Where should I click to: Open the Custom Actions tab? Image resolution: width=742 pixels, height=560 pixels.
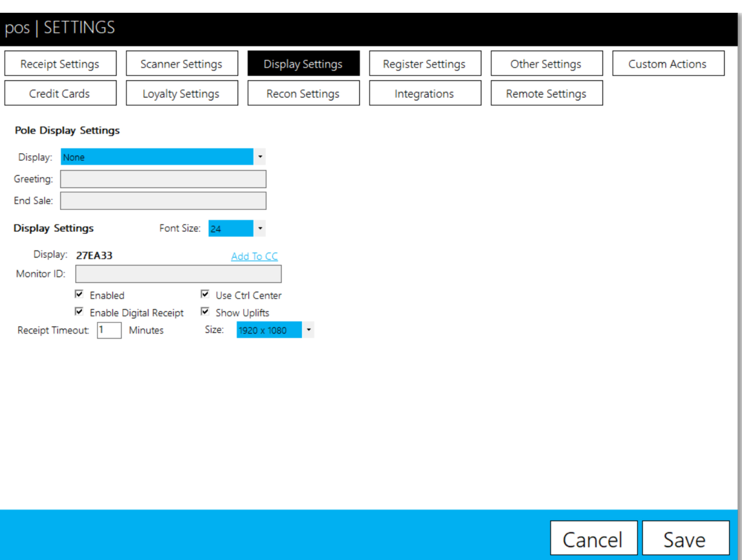pos(668,63)
